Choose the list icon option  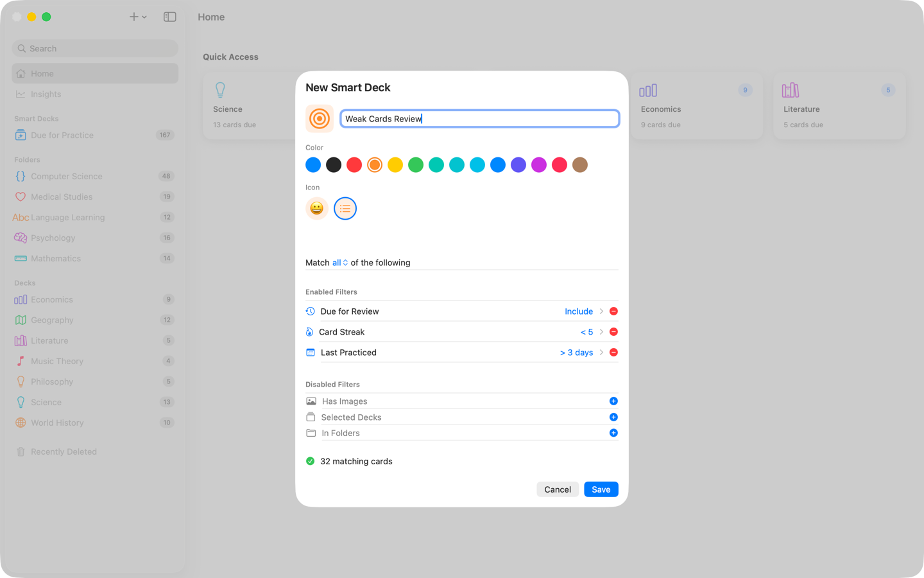click(x=345, y=208)
